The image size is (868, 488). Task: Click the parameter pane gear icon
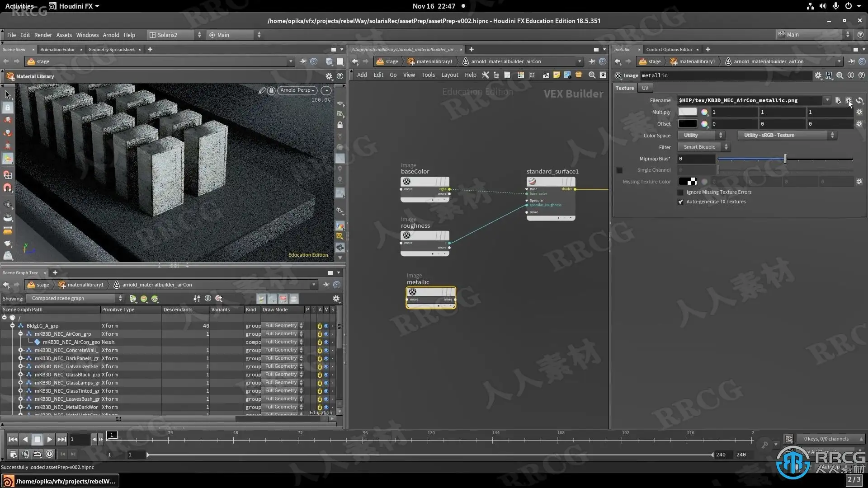pos(818,75)
